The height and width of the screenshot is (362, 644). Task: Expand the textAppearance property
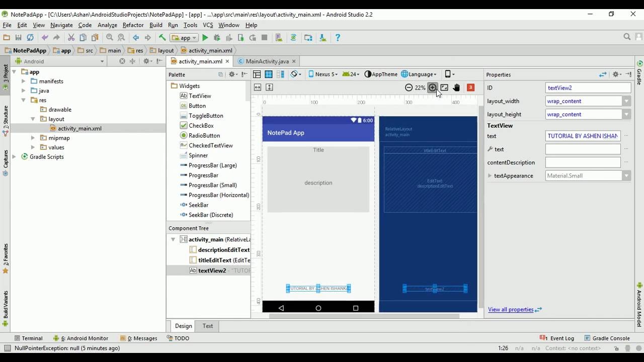490,176
